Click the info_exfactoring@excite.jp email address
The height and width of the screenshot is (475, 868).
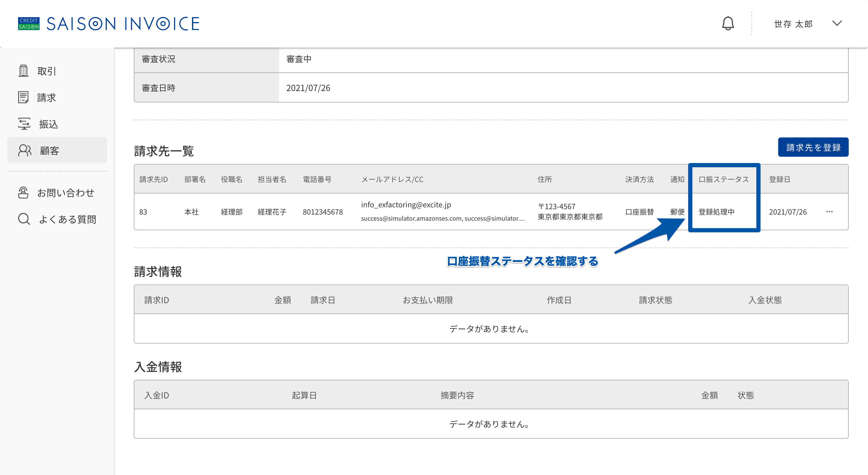[x=406, y=205]
